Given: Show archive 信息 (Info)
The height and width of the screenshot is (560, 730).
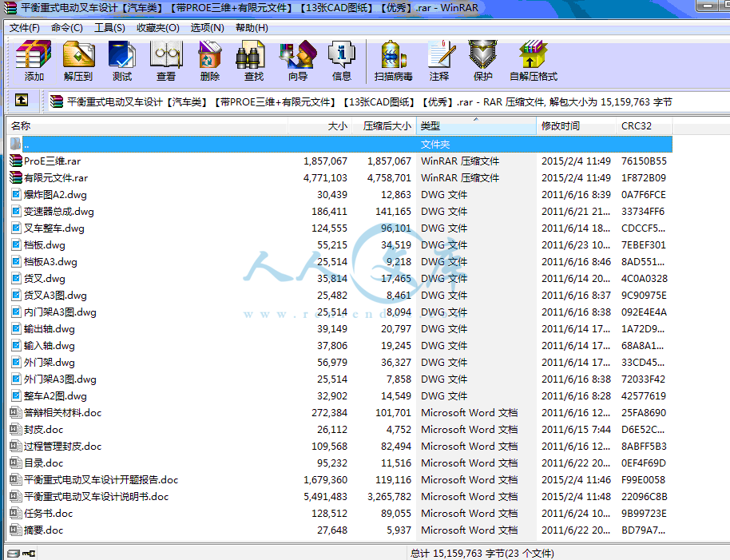Looking at the screenshot, I should tap(342, 61).
